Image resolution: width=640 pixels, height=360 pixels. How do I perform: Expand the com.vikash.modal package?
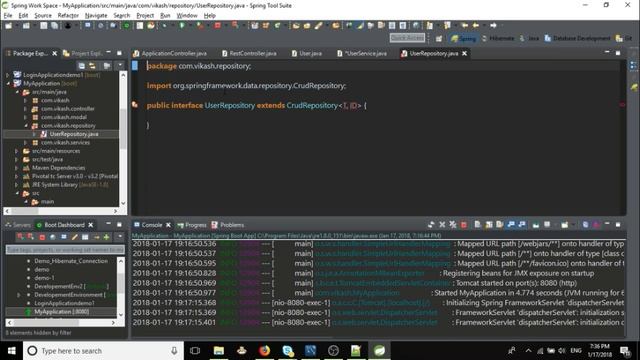pos(25,117)
